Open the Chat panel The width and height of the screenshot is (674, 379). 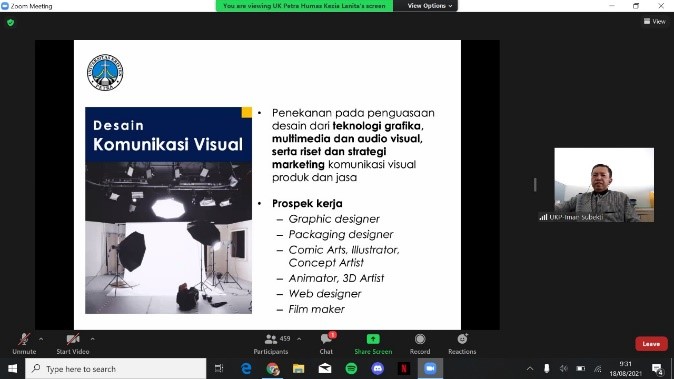point(326,344)
